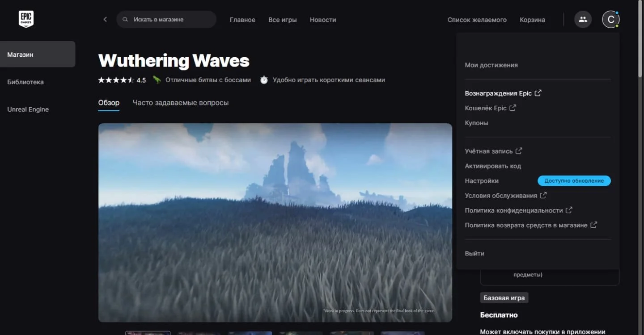Screen dimensions: 644x335
Task: Choose Активировать код in the menu
Action: (x=493, y=166)
